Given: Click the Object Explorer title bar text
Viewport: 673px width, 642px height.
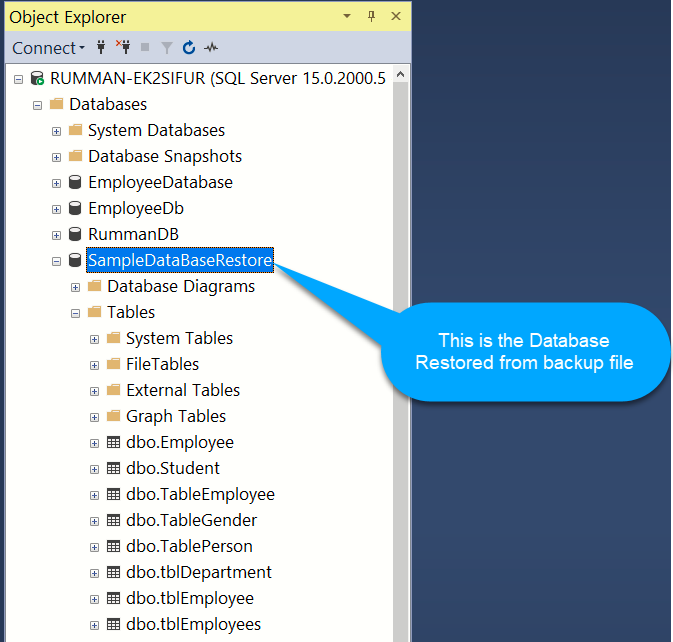Looking at the screenshot, I should [x=67, y=17].
